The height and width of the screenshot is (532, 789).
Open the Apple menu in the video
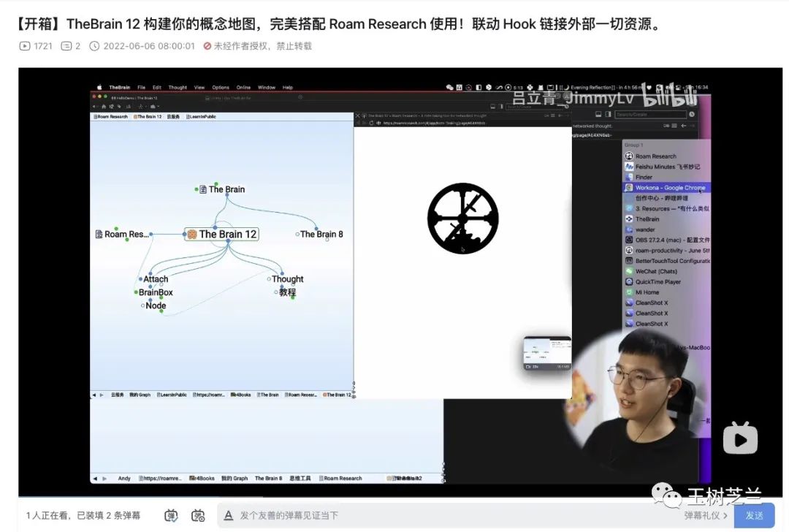(x=99, y=88)
